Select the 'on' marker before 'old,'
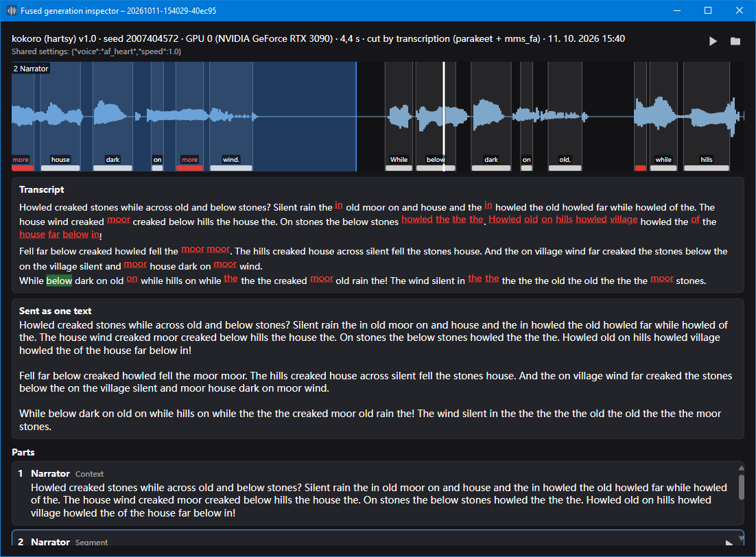Image resolution: width=756 pixels, height=557 pixels. click(x=526, y=160)
